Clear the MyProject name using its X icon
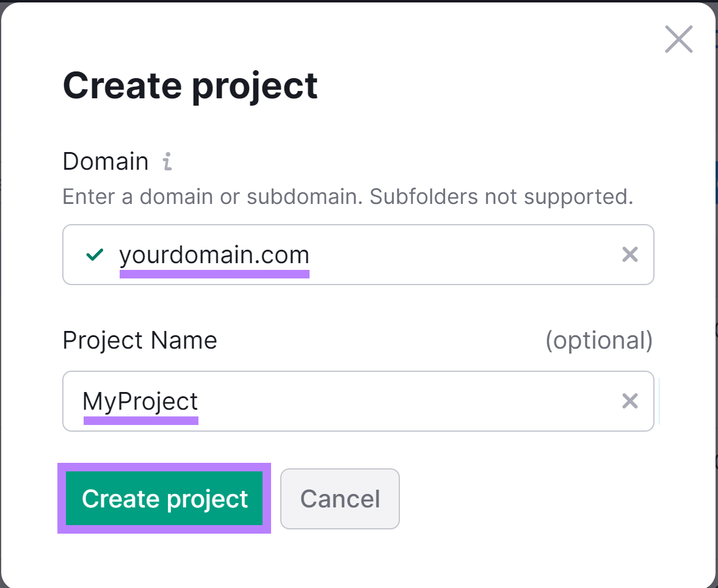718x588 pixels. click(x=629, y=401)
